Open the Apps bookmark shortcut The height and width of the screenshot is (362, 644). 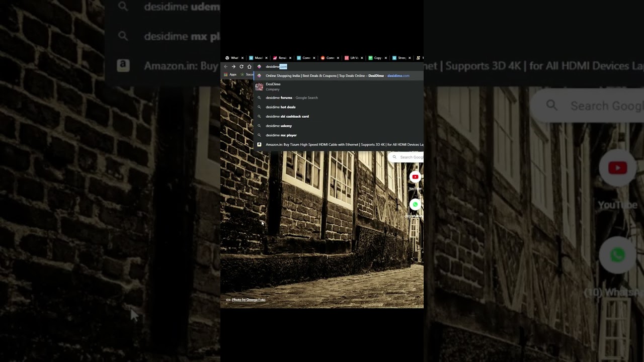point(230,74)
